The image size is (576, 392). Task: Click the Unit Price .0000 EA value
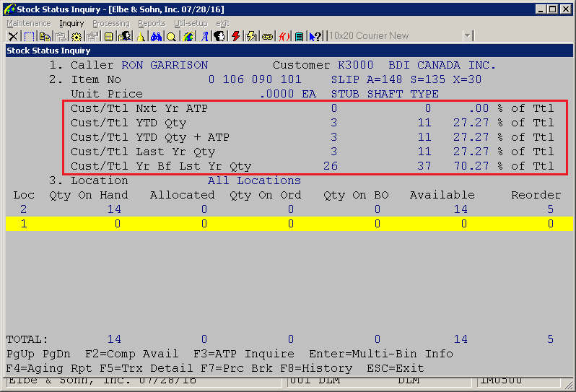[x=287, y=94]
